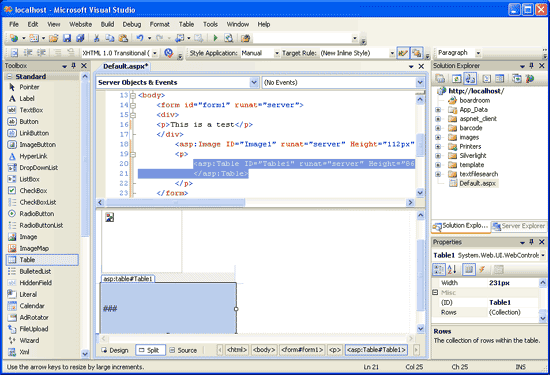This screenshot has width=550, height=375.
Task: Click Refresh icon in Solution Explorer
Action: point(456,79)
